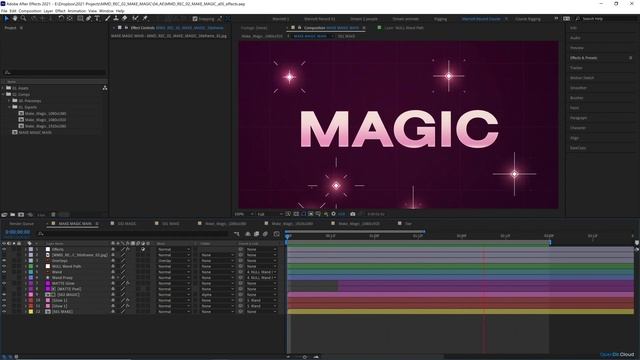Take a snapshot with the camera icon

click(x=353, y=214)
